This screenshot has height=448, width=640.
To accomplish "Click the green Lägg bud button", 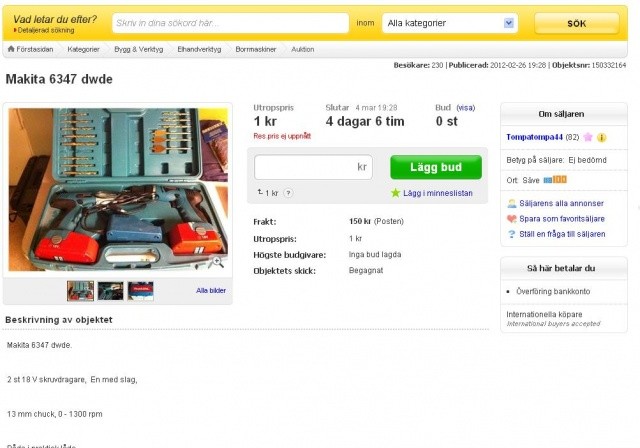I will click(x=436, y=167).
